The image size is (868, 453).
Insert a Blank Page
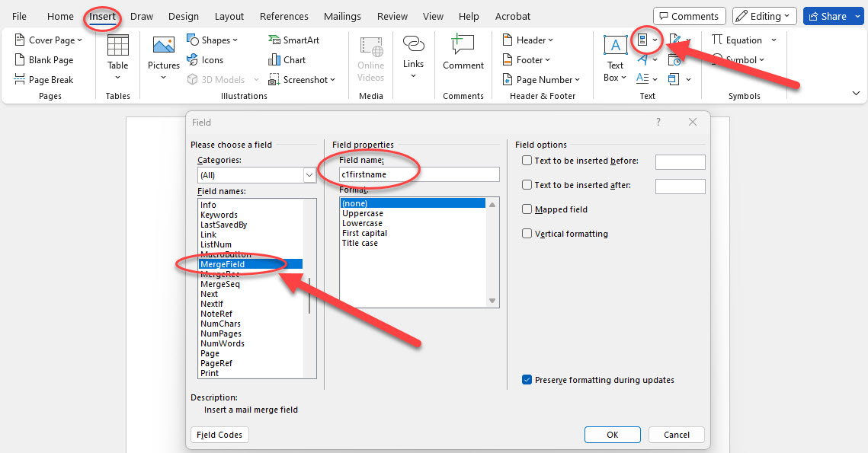coord(43,59)
